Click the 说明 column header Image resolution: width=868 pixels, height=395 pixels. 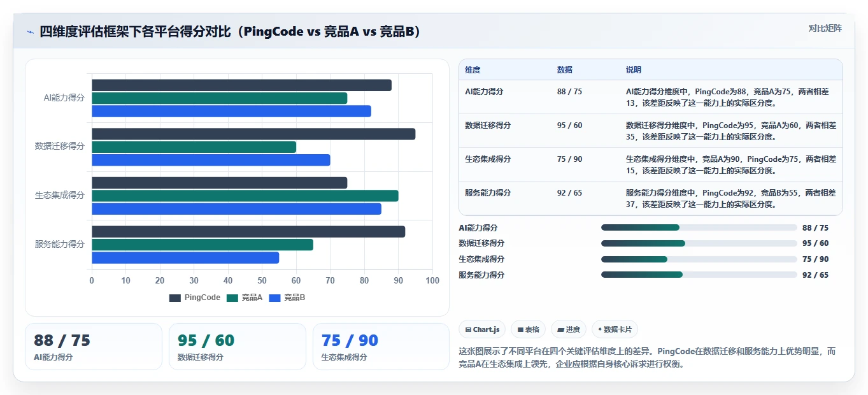click(633, 70)
